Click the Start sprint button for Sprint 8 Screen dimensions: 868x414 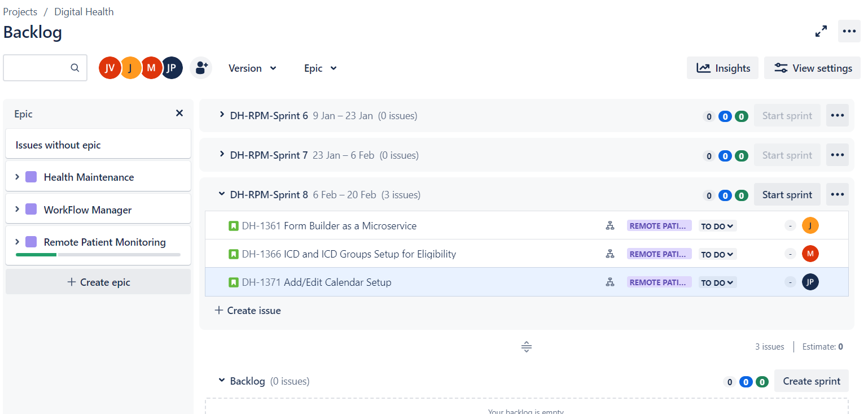click(787, 195)
